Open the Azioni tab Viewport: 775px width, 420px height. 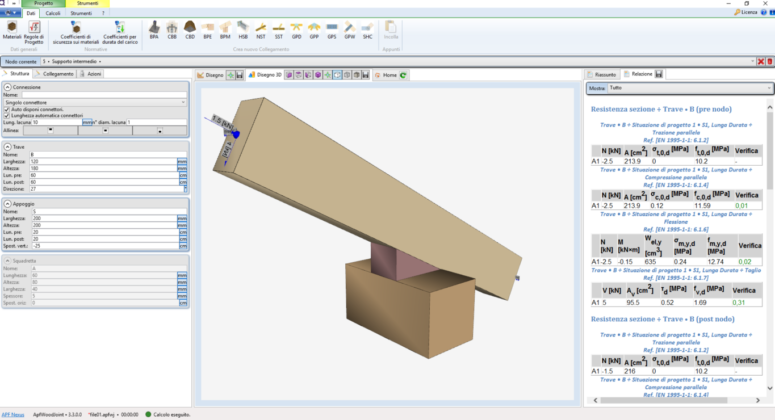pyautogui.click(x=89, y=74)
